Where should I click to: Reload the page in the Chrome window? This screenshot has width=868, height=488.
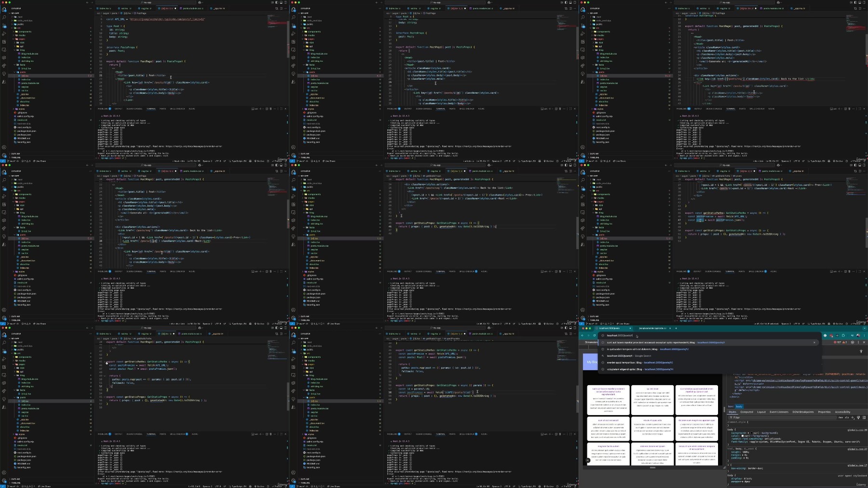[x=594, y=335]
